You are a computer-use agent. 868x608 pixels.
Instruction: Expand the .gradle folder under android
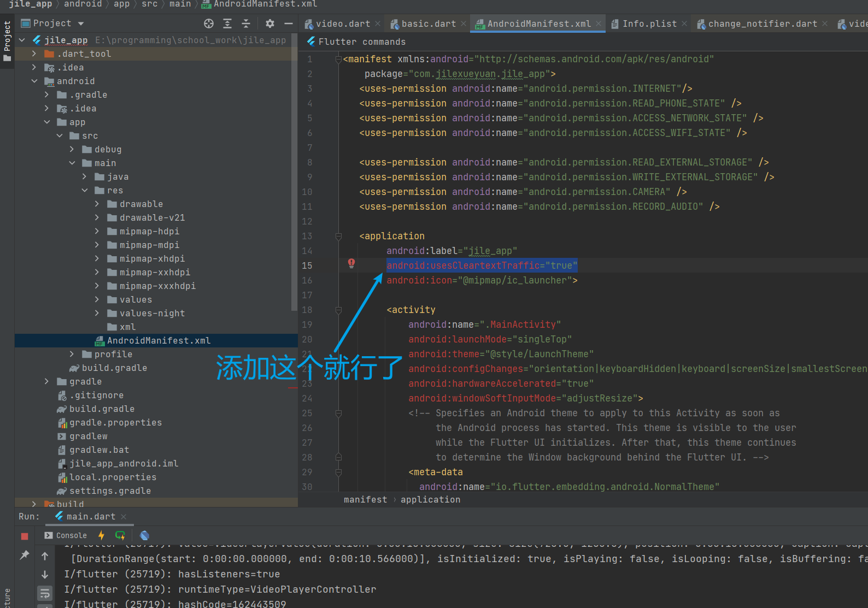(47, 95)
